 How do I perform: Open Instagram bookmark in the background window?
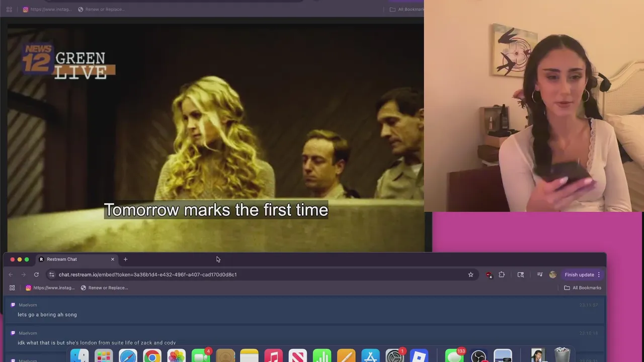coord(47,9)
